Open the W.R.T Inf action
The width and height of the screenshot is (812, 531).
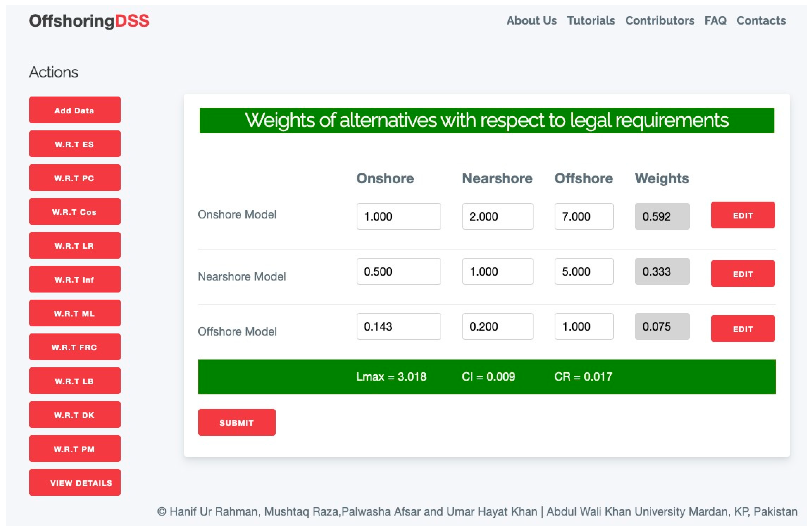coord(75,279)
